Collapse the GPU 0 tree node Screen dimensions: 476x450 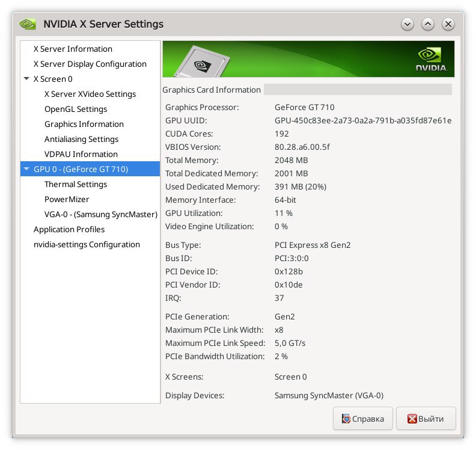coord(26,168)
